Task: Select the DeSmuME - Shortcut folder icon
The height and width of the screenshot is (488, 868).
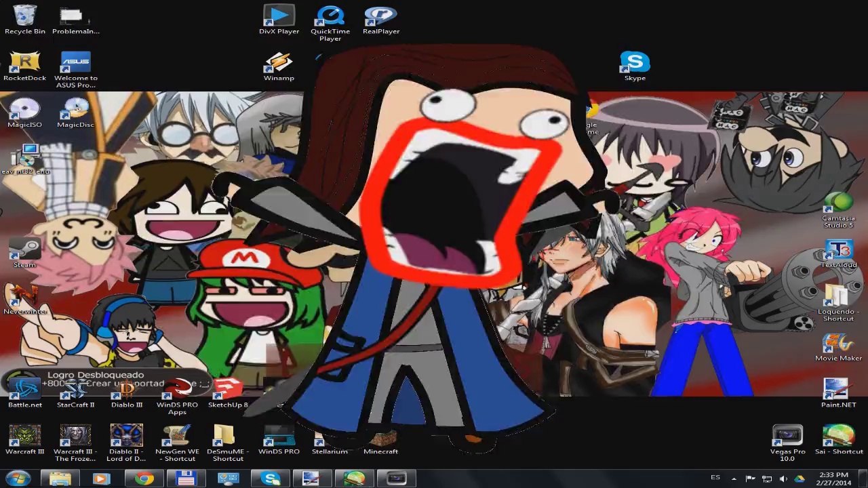Action: pos(228,443)
